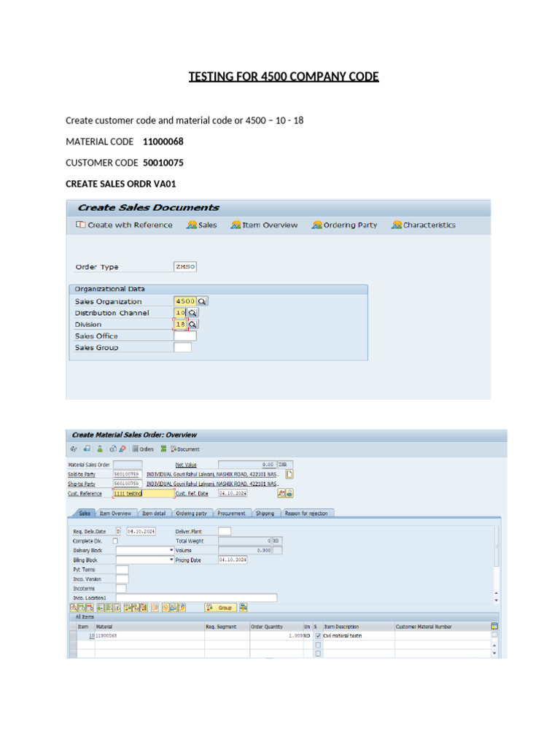Viewport: 560px width, 747px height.
Task: Click the Item Description column header
Action: [x=359, y=627]
